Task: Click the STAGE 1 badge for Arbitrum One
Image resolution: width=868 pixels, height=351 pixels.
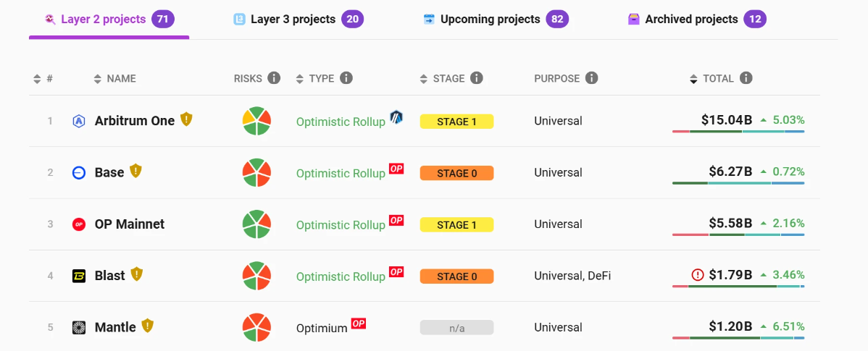Action: click(456, 122)
